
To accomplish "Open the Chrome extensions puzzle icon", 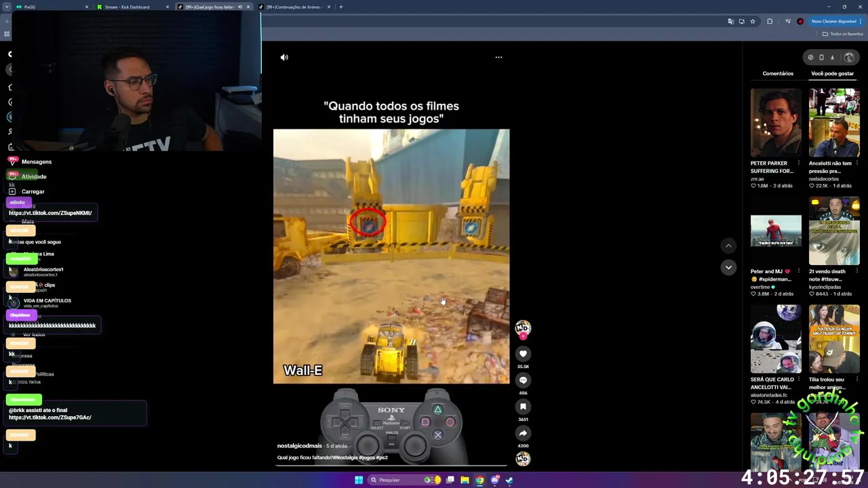I will click(770, 22).
